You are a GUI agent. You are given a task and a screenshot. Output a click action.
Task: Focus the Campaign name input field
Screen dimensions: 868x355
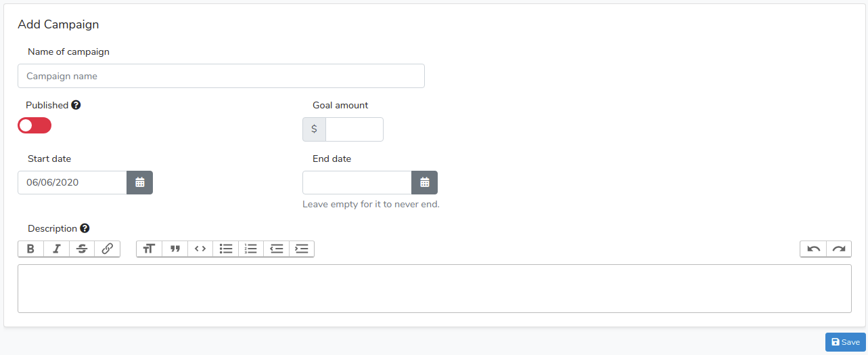point(221,76)
